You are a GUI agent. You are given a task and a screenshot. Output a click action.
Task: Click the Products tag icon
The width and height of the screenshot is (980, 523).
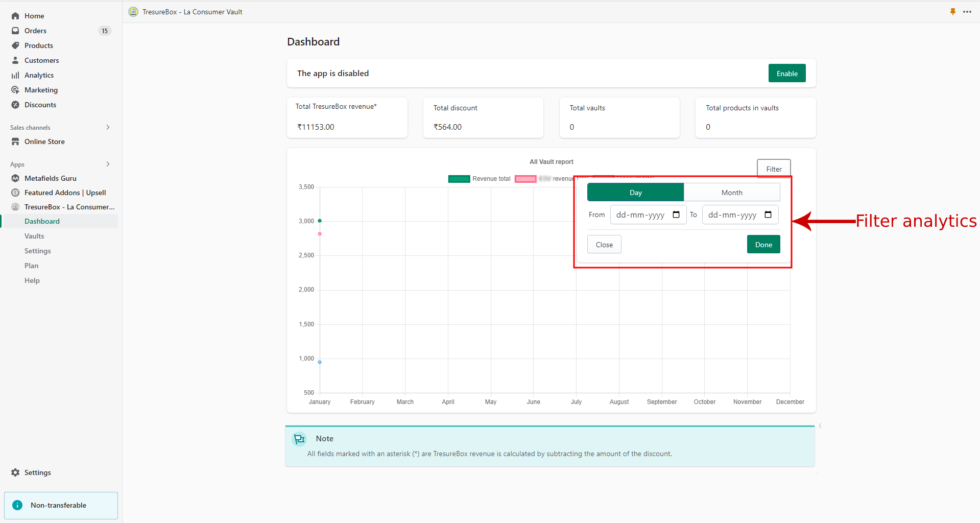15,45
